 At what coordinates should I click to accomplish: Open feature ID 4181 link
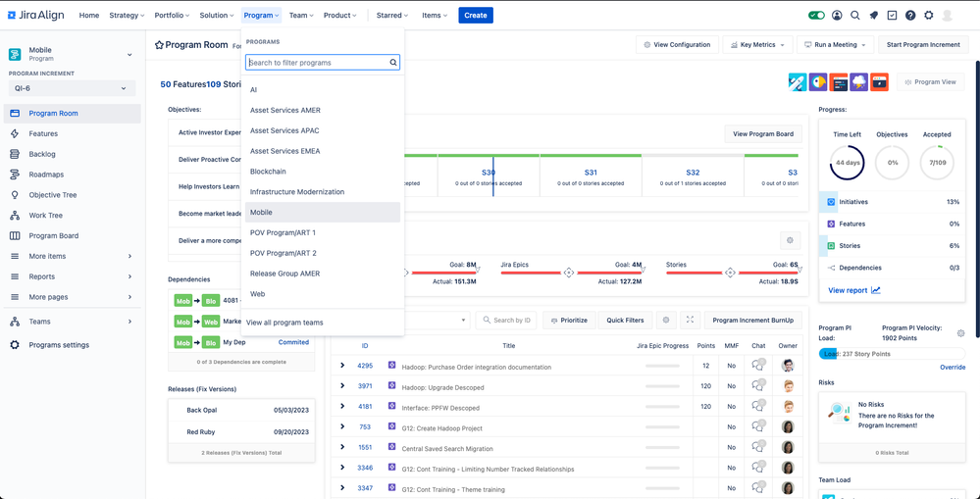(365, 407)
